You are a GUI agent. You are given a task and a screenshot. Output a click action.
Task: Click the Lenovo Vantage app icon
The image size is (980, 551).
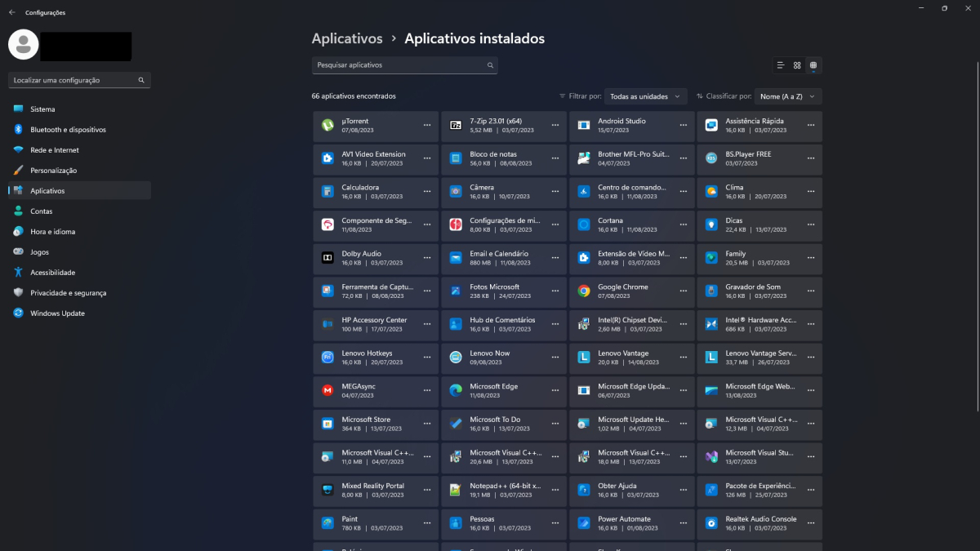click(584, 358)
